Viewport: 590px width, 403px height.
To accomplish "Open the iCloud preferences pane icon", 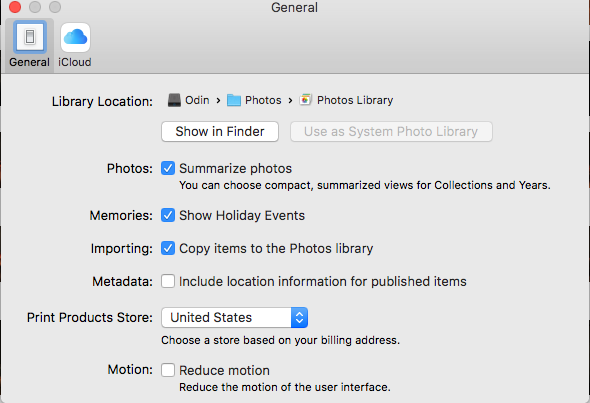I will (75, 37).
